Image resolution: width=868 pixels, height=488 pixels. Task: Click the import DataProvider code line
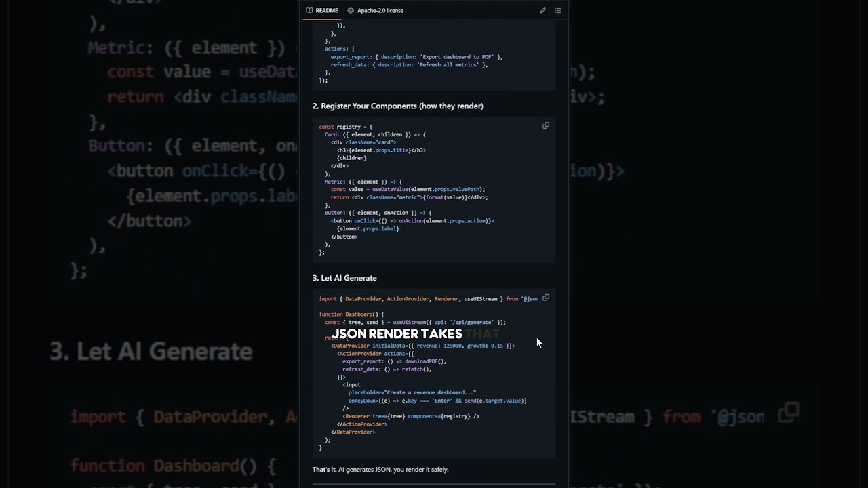coord(429,299)
